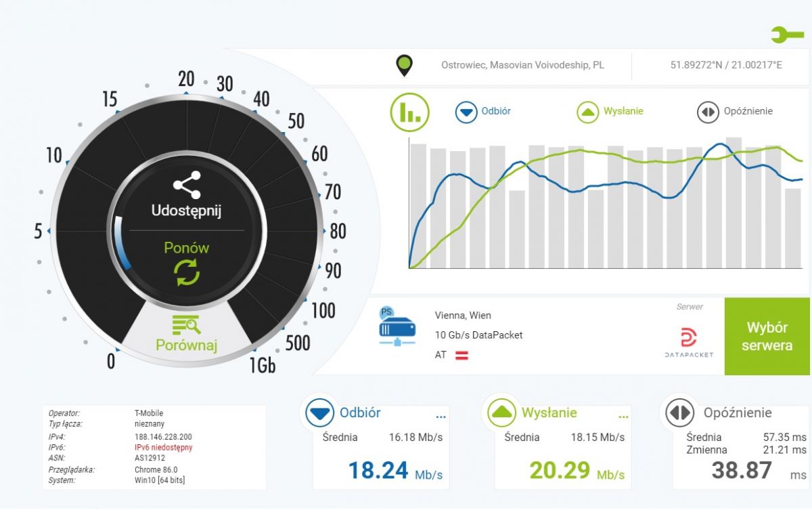Image resolution: width=812 pixels, height=510 pixels.
Task: Toggle the Opóźnienie series in chart legend
Action: [735, 111]
